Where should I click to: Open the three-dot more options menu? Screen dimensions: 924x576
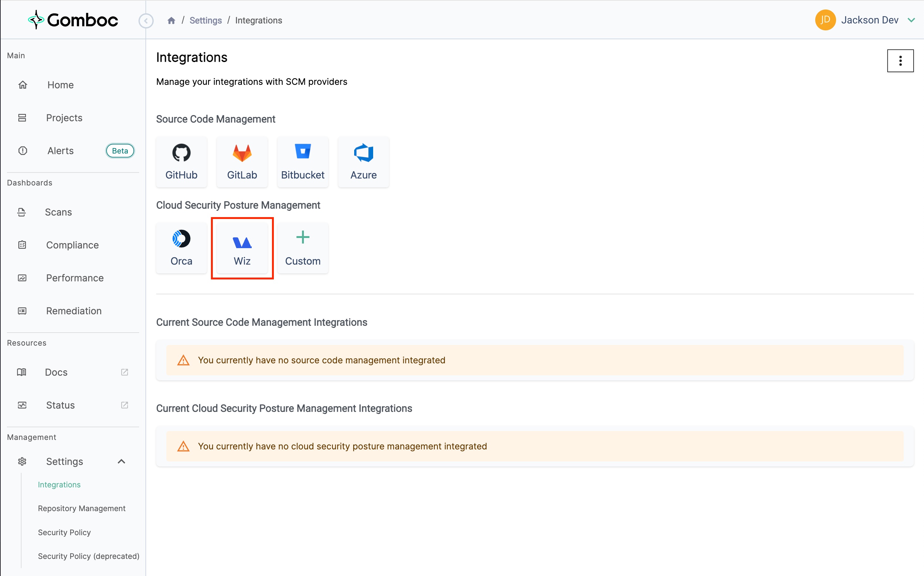click(900, 60)
